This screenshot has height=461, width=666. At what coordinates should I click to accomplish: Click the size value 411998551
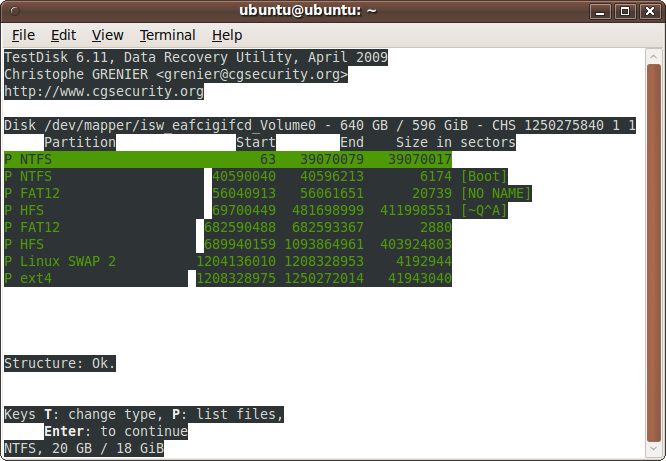pos(415,210)
